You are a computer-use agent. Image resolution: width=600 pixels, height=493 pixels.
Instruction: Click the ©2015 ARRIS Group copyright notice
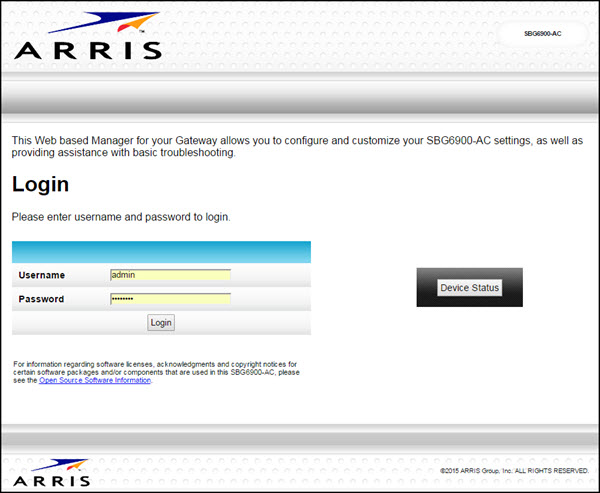pos(514,470)
